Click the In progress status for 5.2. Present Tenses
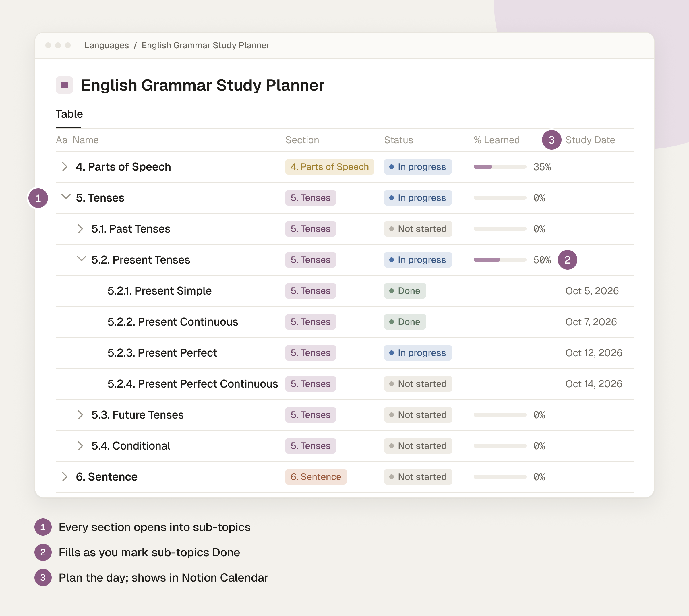 (418, 260)
